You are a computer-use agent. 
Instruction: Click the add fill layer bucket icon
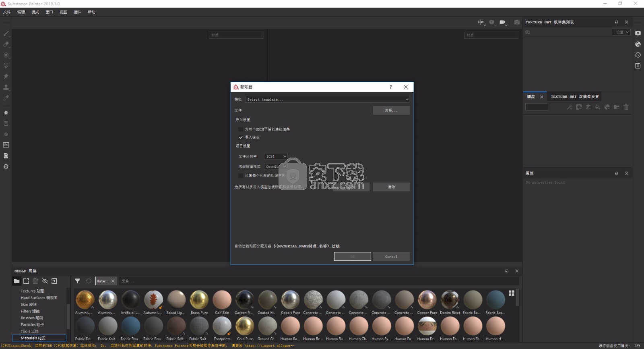(598, 107)
